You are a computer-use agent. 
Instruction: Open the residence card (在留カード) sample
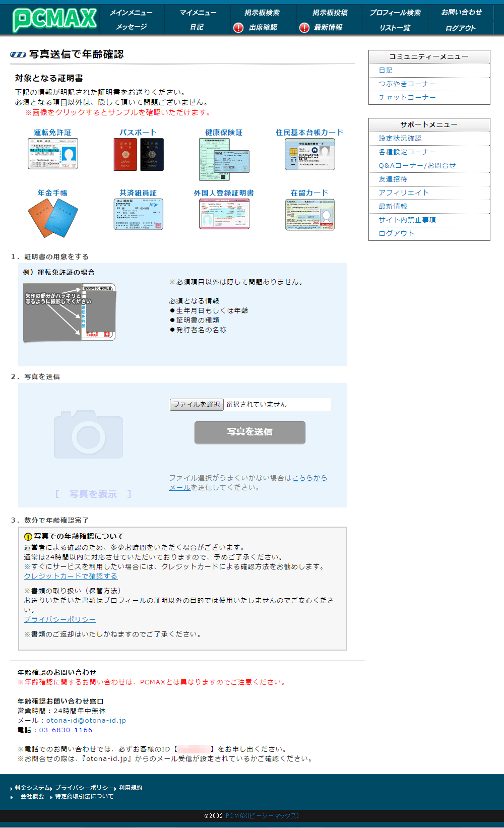(309, 215)
